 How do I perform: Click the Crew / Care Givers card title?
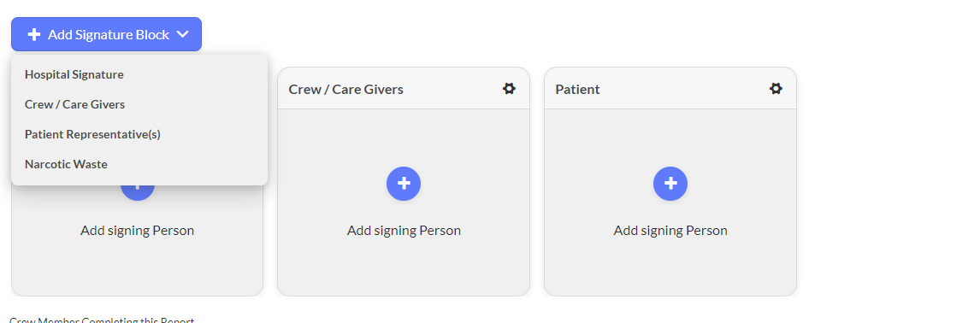[345, 90]
